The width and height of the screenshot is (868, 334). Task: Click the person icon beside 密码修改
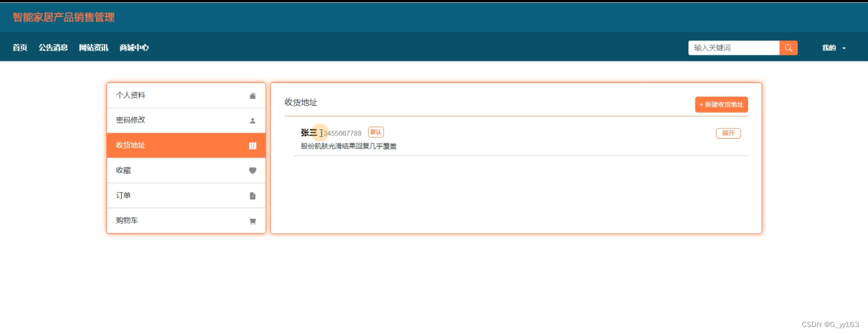(253, 120)
